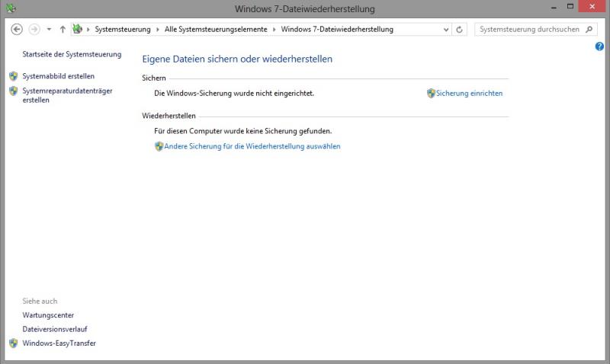
Task: Select Alle Systemsteuerungselemente breadcrumb
Action: pyautogui.click(x=216, y=29)
